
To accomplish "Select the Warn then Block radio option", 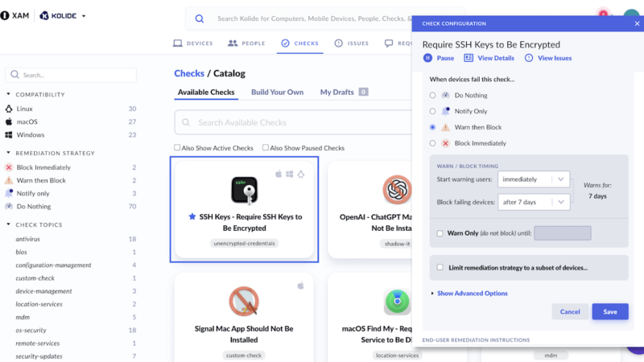I will coord(432,127).
